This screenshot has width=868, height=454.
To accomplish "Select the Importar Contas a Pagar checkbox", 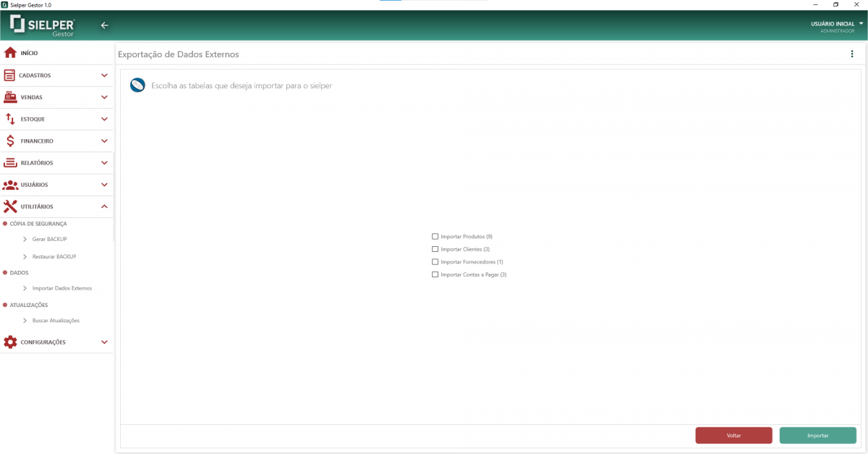I will point(435,274).
